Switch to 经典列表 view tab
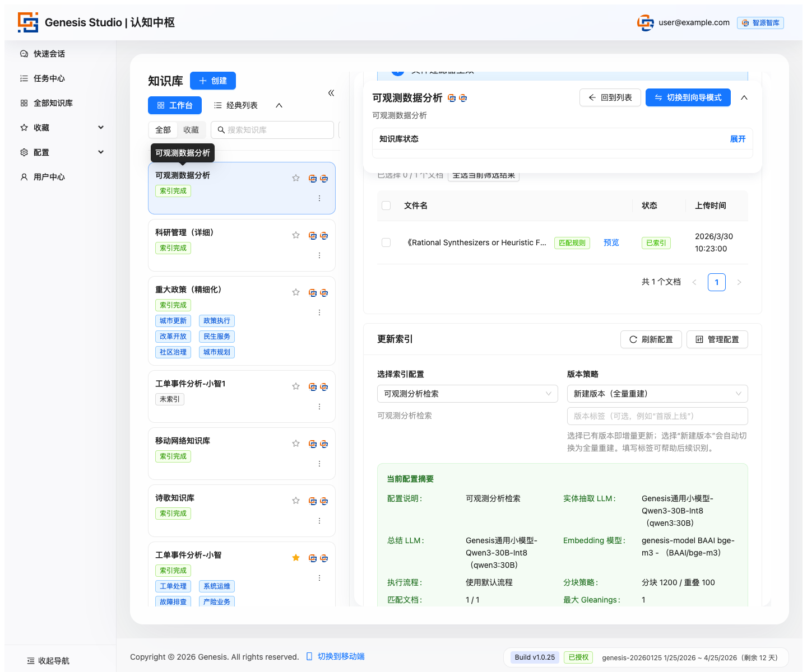Screen dimensions: 807x672 236,105
